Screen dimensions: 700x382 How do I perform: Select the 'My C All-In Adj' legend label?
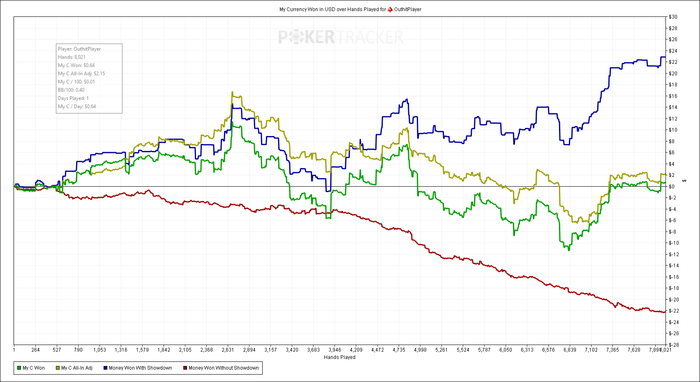click(76, 368)
